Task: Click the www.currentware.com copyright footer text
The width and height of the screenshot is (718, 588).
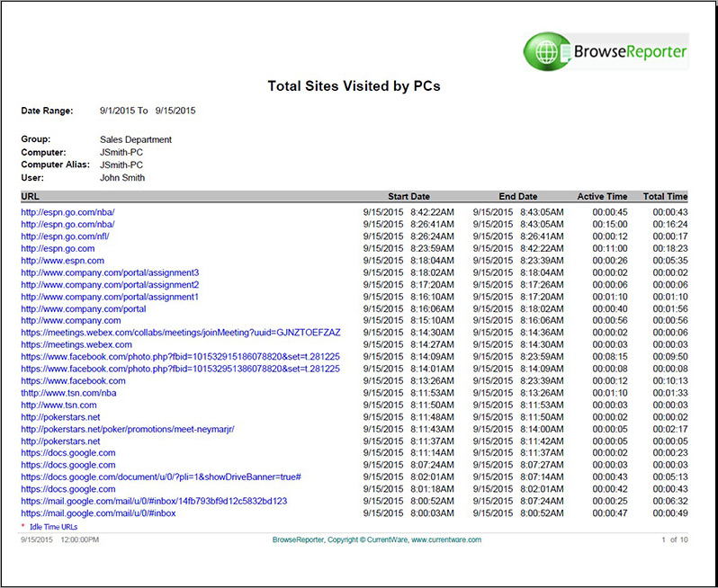Action: point(377,540)
